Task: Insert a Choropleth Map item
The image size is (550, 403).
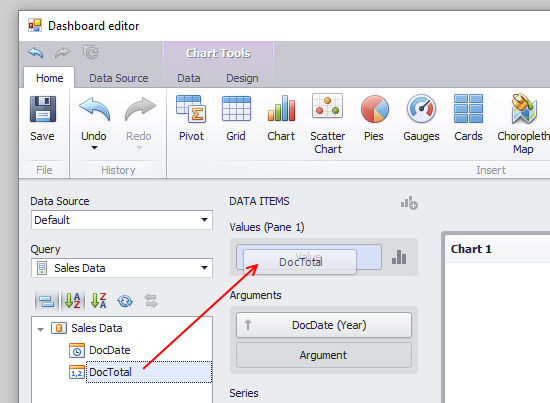Action: pyautogui.click(x=523, y=124)
